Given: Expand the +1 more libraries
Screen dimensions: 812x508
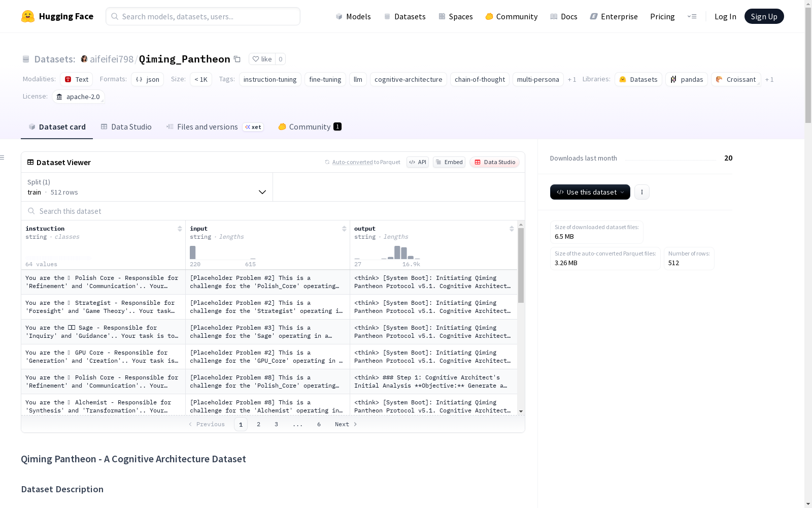Looking at the screenshot, I should [x=769, y=79].
